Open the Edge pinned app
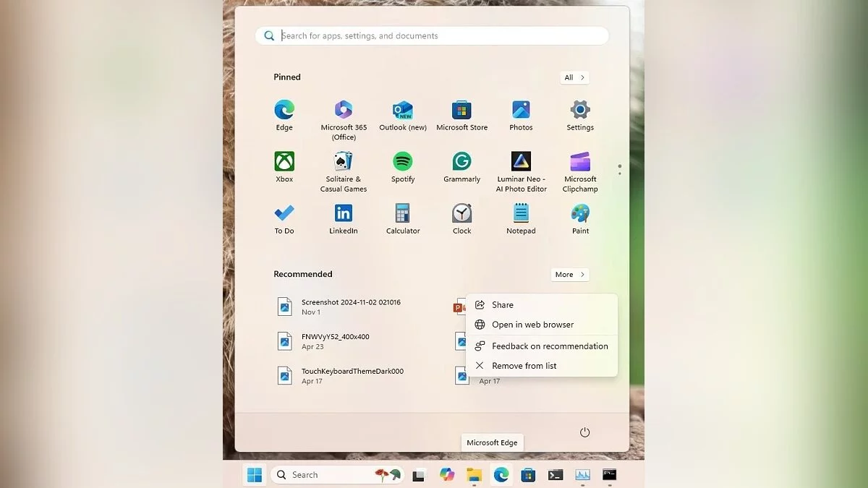Image resolution: width=868 pixels, height=488 pixels. pos(284,111)
